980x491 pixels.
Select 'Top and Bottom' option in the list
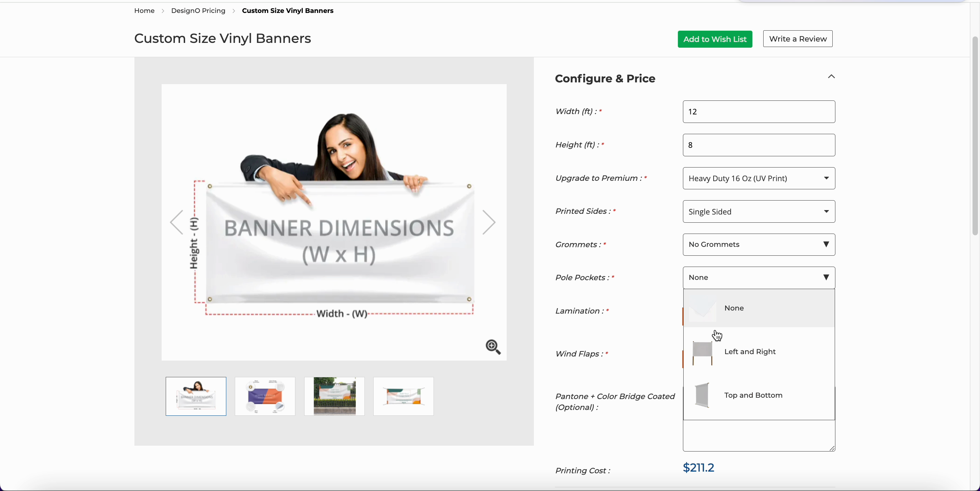pos(753,395)
